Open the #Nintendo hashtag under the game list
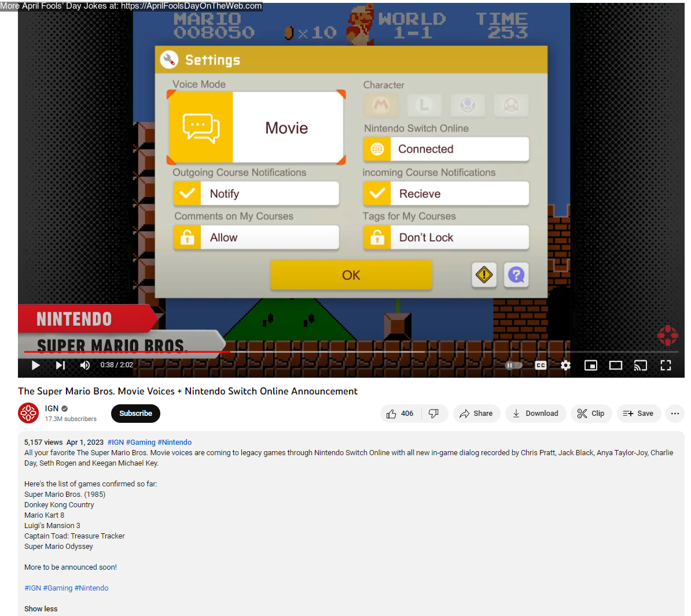 point(91,588)
